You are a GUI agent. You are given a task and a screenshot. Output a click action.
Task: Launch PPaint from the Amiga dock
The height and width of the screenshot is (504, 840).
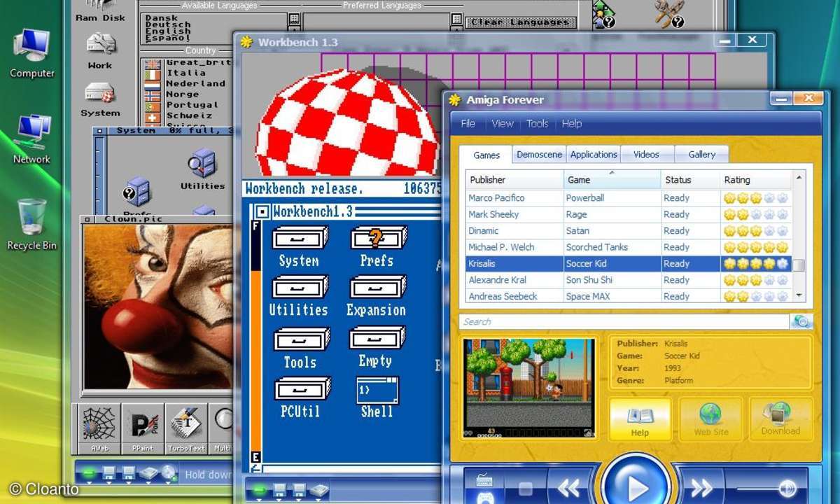pyautogui.click(x=143, y=427)
